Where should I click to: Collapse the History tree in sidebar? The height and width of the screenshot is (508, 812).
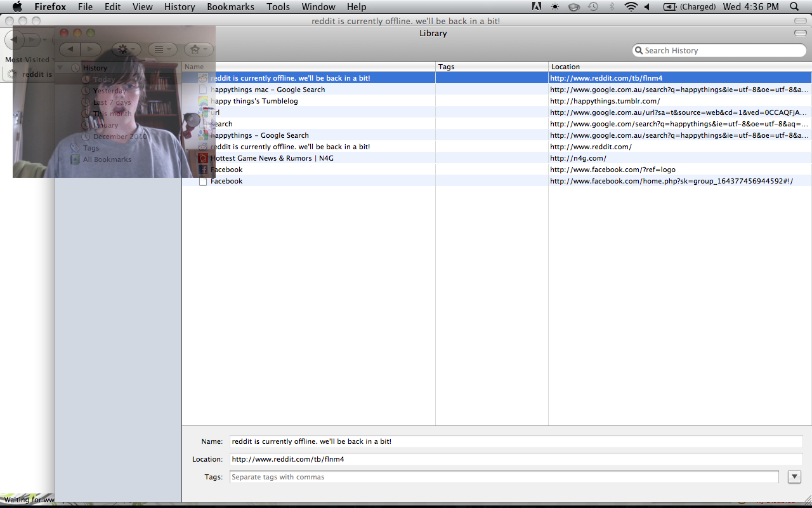60,68
